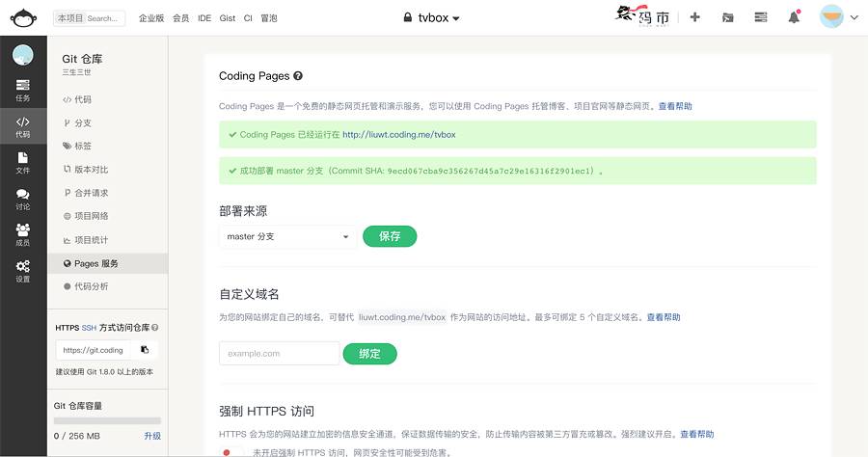Click the 三生三世 project subtitle
The width and height of the screenshot is (868, 457).
tap(76, 72)
